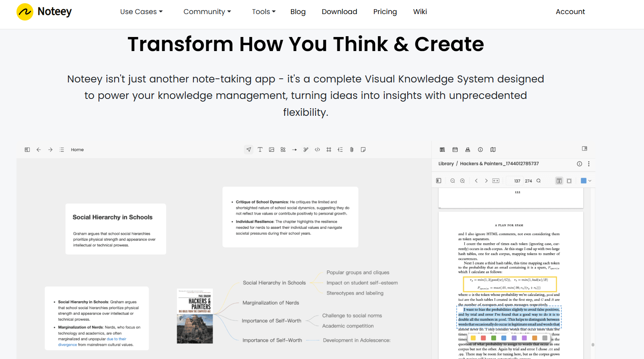This screenshot has height=359, width=644.
Task: Pick gray highlight color in popup
Action: (x=545, y=338)
